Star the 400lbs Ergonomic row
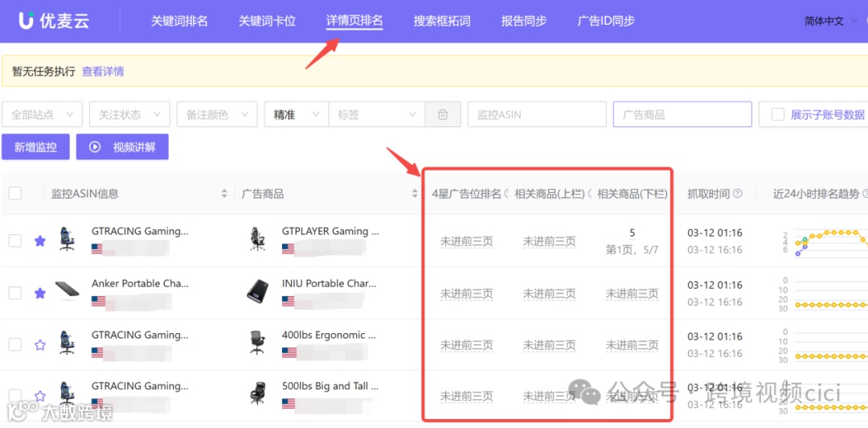Viewport: 868px width, 428px height. point(40,345)
